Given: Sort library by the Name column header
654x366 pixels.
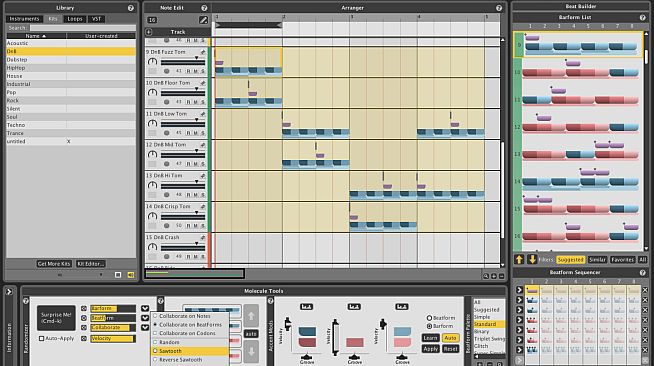Looking at the screenshot, I should 36,36.
